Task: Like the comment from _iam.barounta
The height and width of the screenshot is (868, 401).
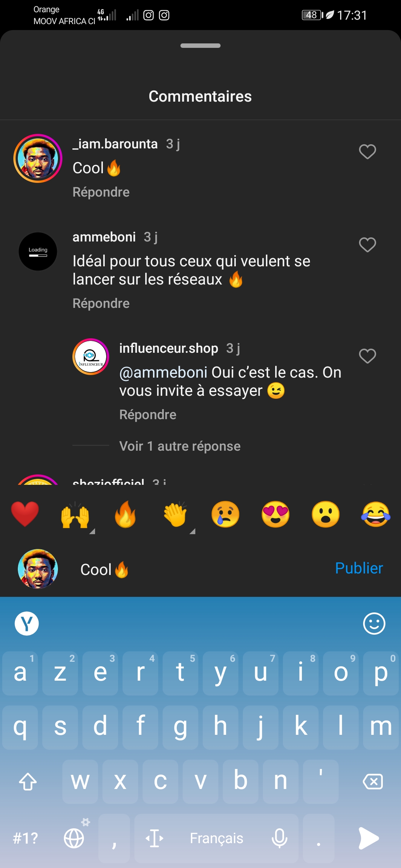Action: pos(367,152)
